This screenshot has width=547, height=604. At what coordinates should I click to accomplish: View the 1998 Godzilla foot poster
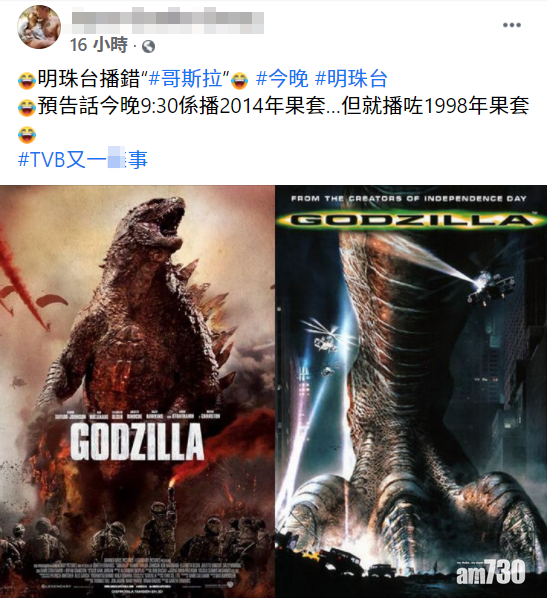tap(411, 391)
